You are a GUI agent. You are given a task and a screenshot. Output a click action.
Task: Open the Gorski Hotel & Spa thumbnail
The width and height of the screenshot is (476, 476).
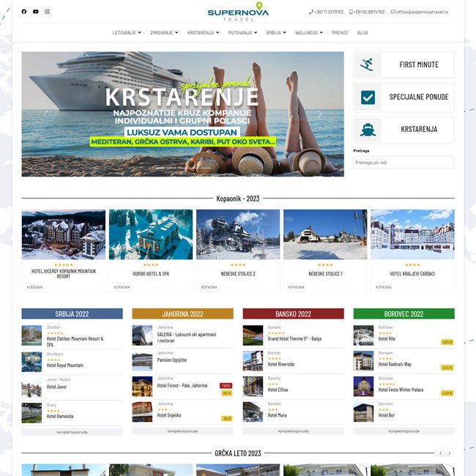click(x=151, y=234)
